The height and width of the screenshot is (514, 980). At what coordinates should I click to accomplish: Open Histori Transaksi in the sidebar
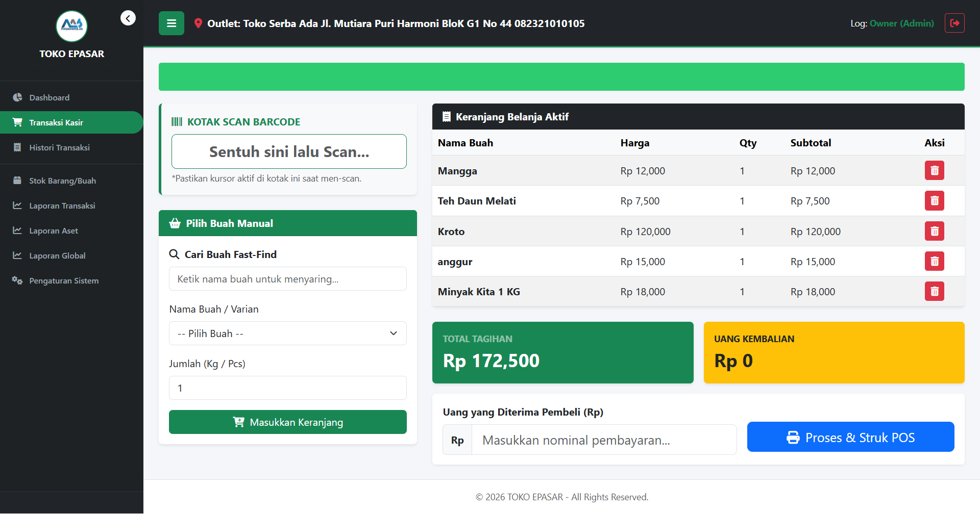(x=71, y=147)
